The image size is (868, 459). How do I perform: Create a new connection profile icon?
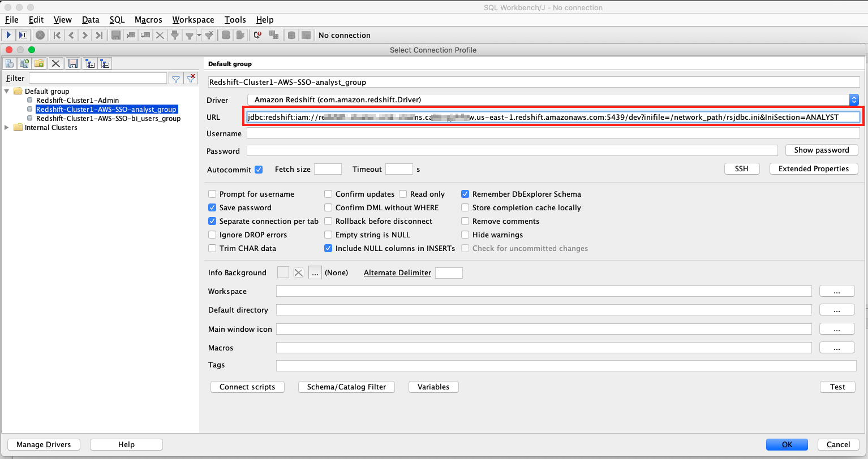click(10, 63)
